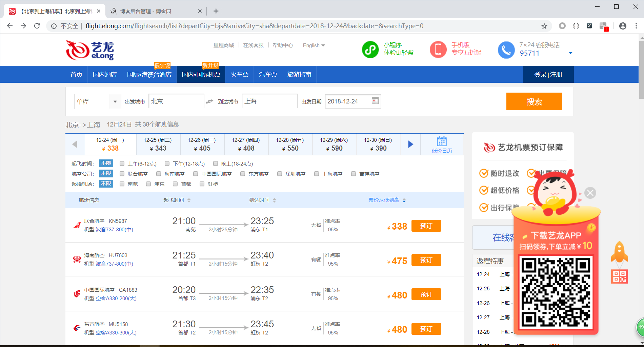The height and width of the screenshot is (347, 644).
Task: Check the 东方航空 airline filter
Action: [243, 174]
